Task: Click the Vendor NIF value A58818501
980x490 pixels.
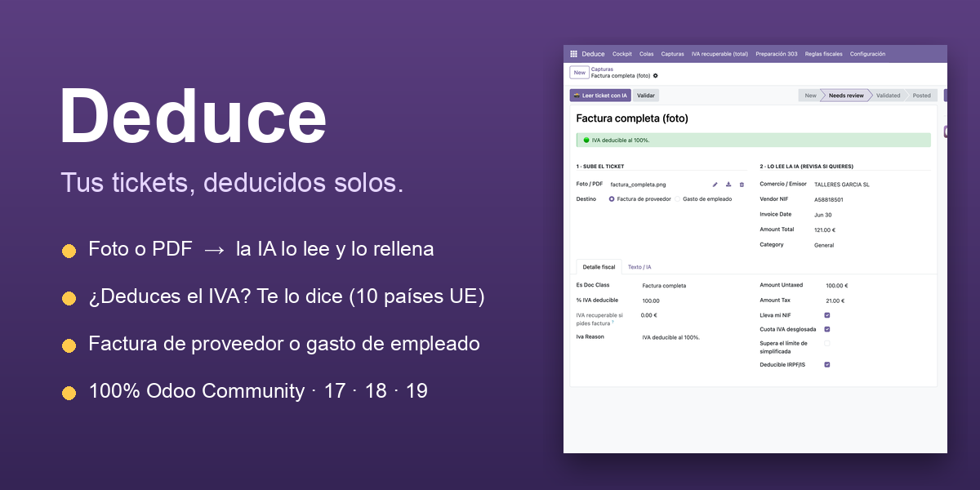Action: click(x=829, y=199)
